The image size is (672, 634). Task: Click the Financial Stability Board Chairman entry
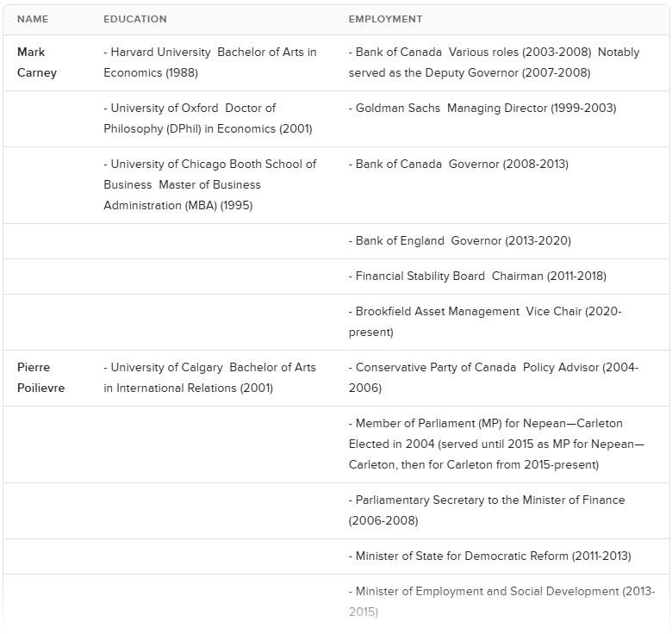477,277
